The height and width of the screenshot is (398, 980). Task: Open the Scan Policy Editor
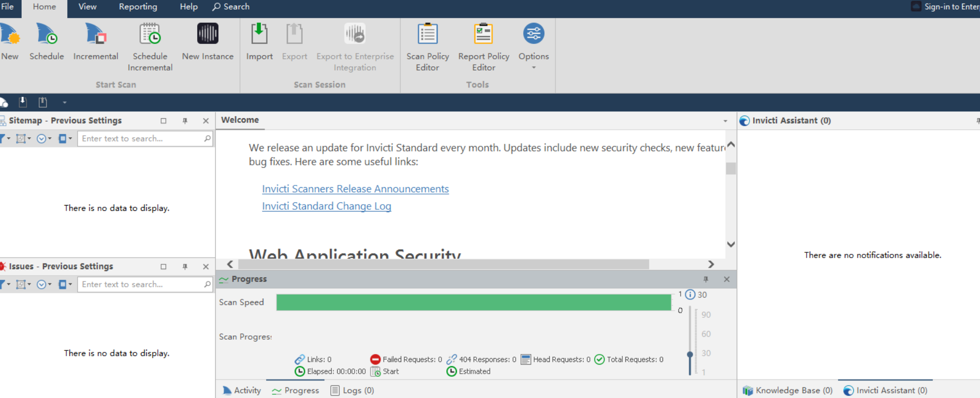(x=428, y=48)
